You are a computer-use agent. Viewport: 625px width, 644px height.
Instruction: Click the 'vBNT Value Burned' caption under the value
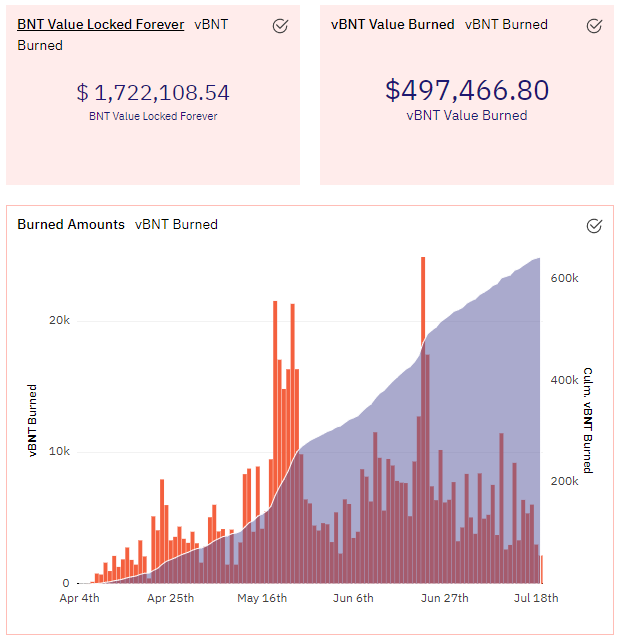tap(467, 115)
